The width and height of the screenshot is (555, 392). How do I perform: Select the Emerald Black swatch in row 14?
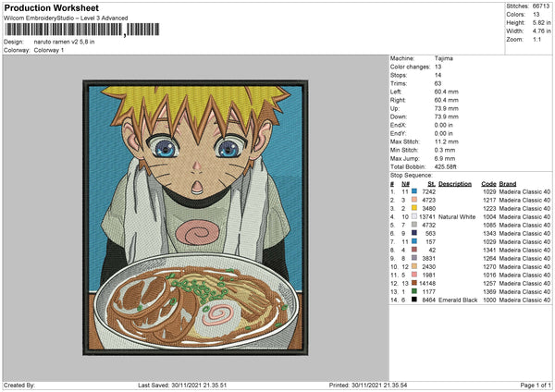414,300
